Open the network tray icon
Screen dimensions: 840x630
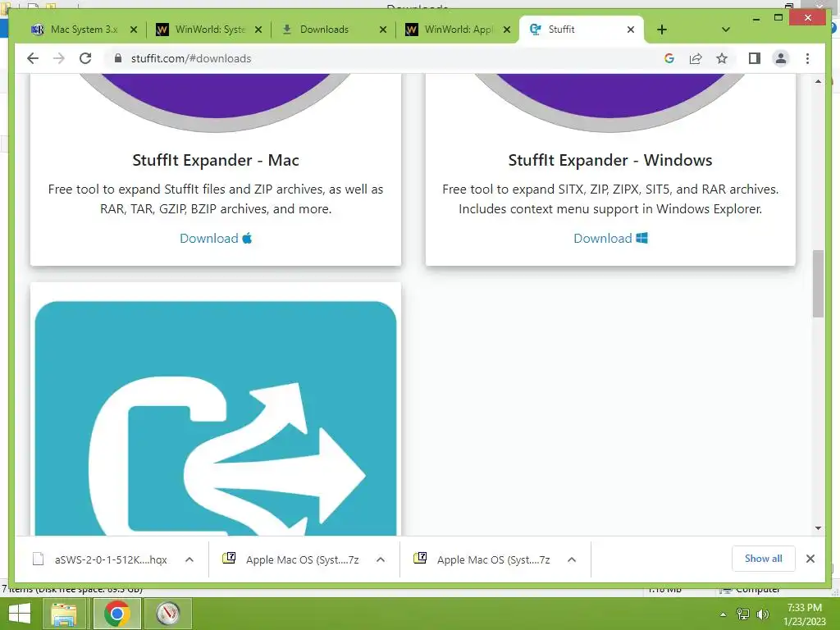pos(742,614)
